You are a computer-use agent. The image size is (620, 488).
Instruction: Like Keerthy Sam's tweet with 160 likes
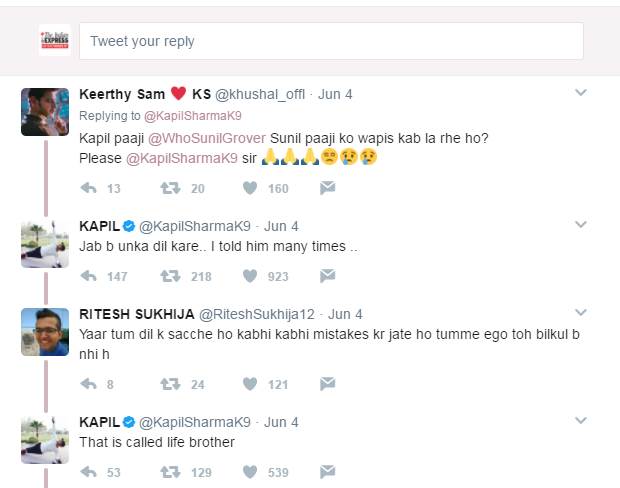point(250,188)
